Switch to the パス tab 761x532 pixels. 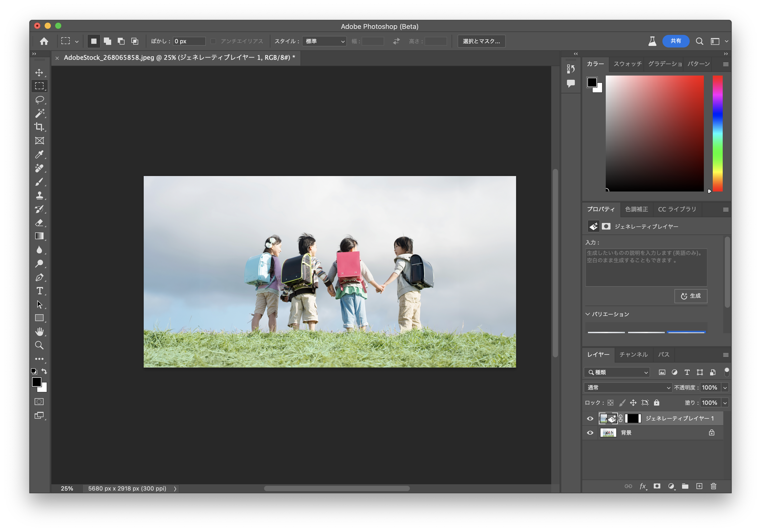pyautogui.click(x=663, y=354)
